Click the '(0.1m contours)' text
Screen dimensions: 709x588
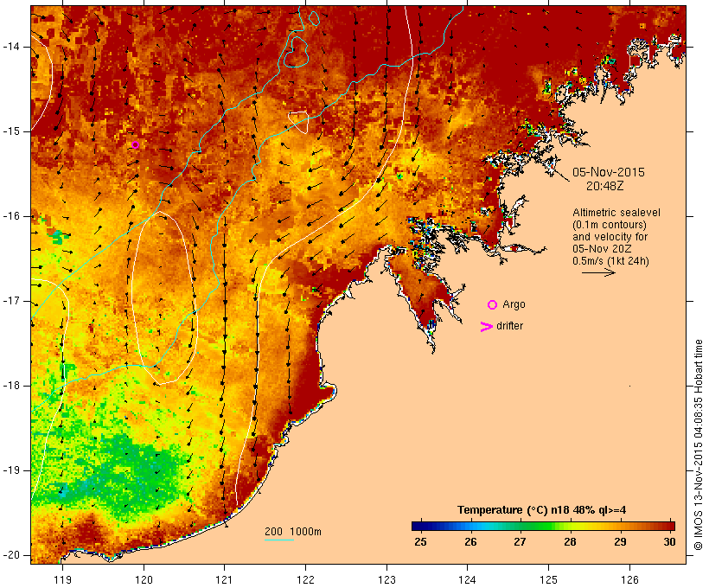[x=610, y=225]
